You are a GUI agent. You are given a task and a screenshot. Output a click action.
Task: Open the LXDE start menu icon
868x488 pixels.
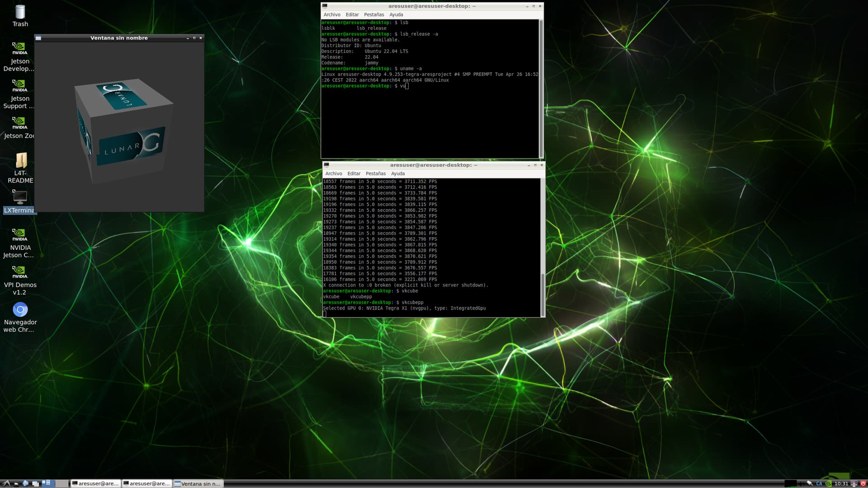(x=6, y=483)
